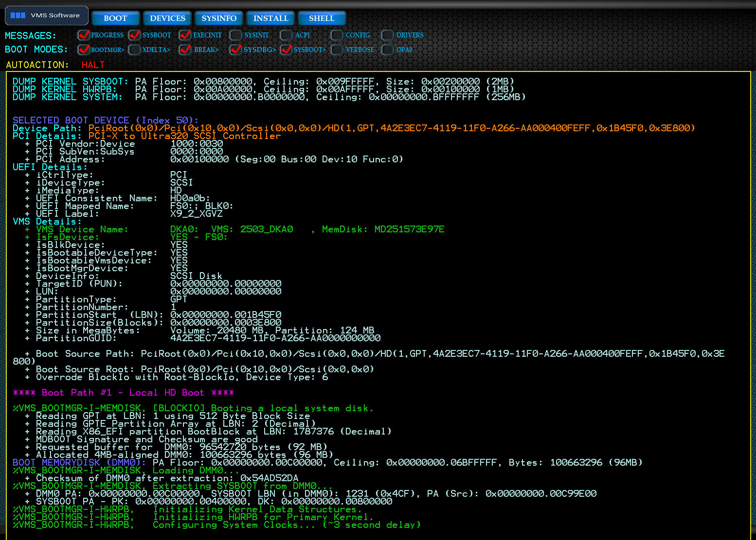
Task: Click the Size in MegaBytes: line
Action: [x=199, y=330]
